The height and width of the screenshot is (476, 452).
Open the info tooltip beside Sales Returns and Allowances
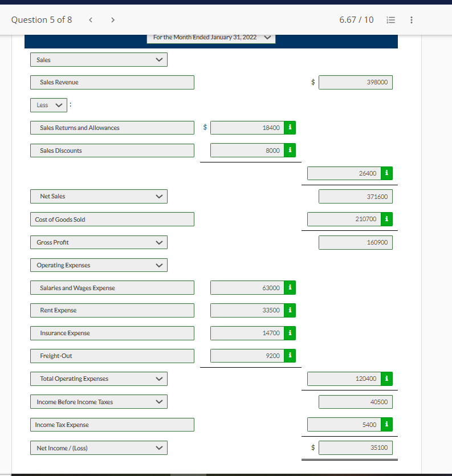pyautogui.click(x=290, y=127)
